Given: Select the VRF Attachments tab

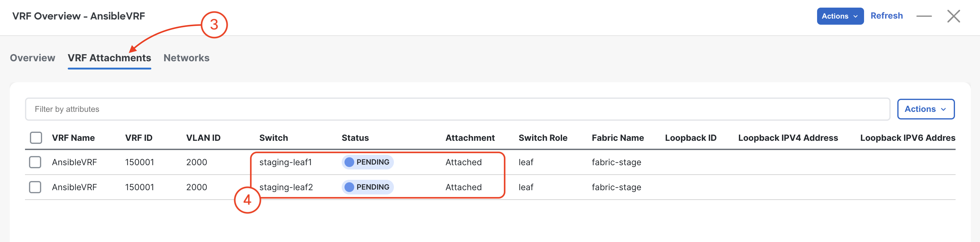Looking at the screenshot, I should [109, 58].
